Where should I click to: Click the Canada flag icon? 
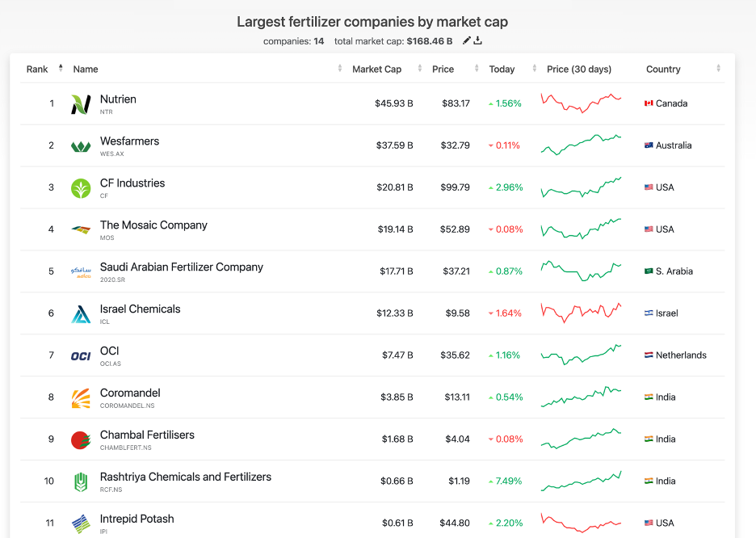point(649,103)
